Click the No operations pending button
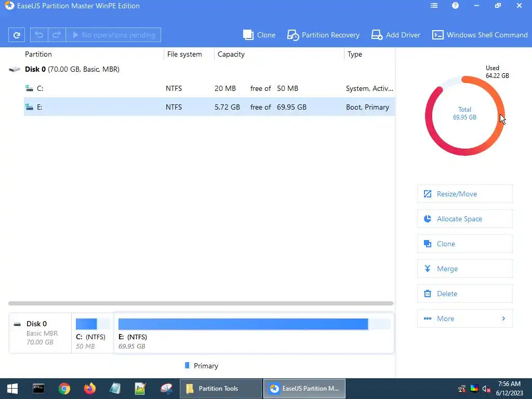Viewport: 532px width, 399px height. pyautogui.click(x=113, y=35)
